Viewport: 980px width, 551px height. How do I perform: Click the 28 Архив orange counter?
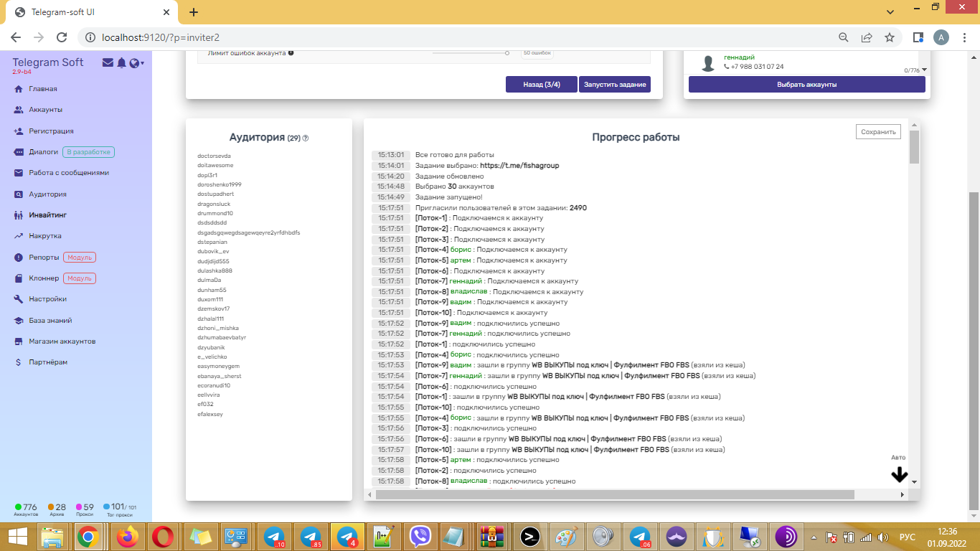coord(57,509)
